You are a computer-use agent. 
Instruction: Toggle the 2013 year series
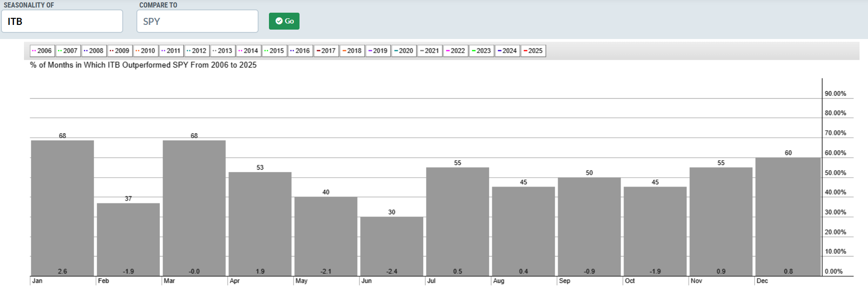(222, 51)
